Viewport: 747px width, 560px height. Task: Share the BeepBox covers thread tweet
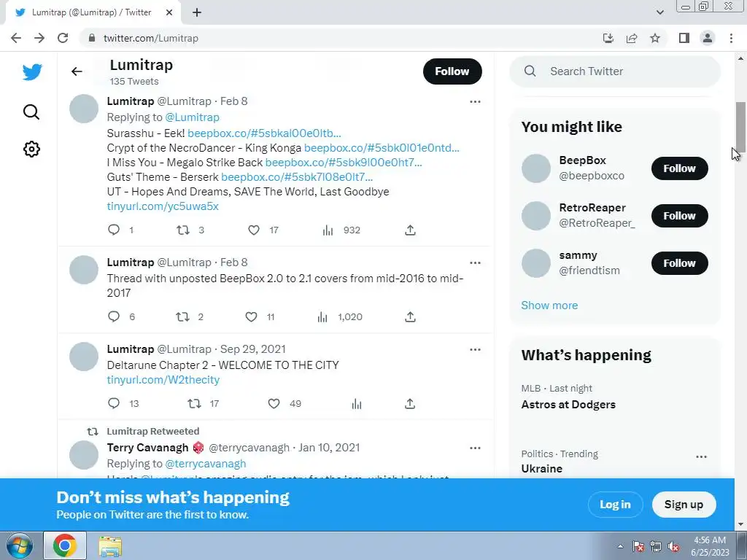(x=410, y=316)
